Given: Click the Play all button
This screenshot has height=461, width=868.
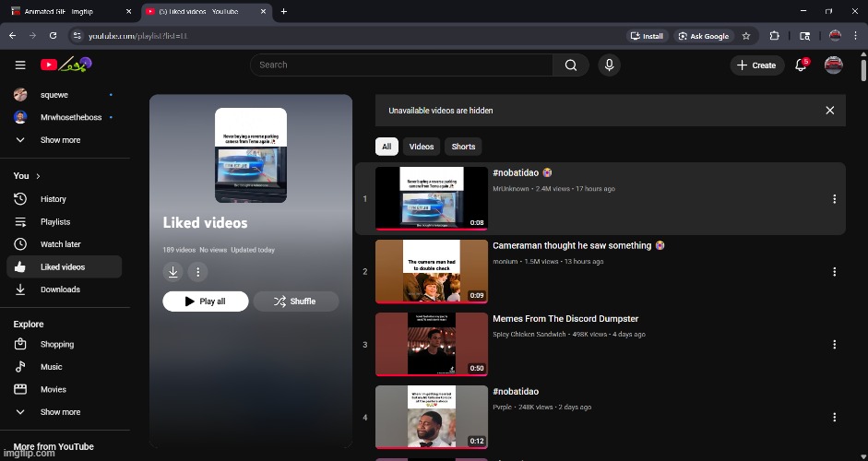Looking at the screenshot, I should (206, 301).
